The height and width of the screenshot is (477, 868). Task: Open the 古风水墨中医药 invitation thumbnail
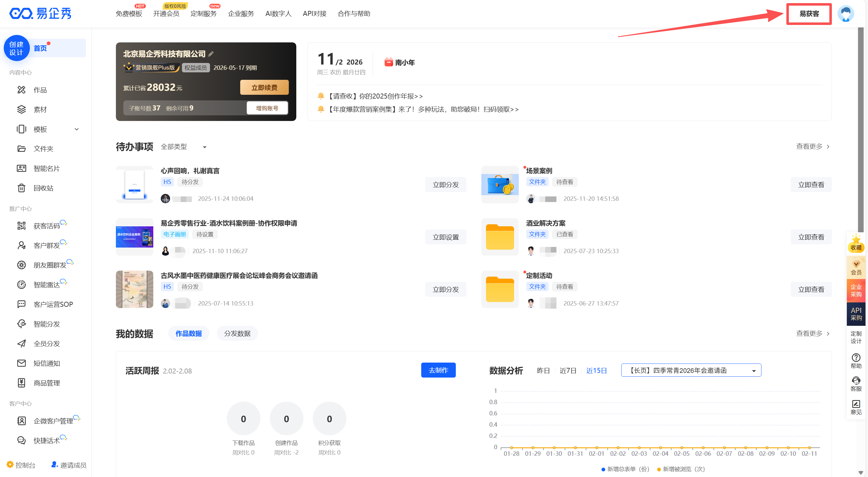(x=135, y=289)
